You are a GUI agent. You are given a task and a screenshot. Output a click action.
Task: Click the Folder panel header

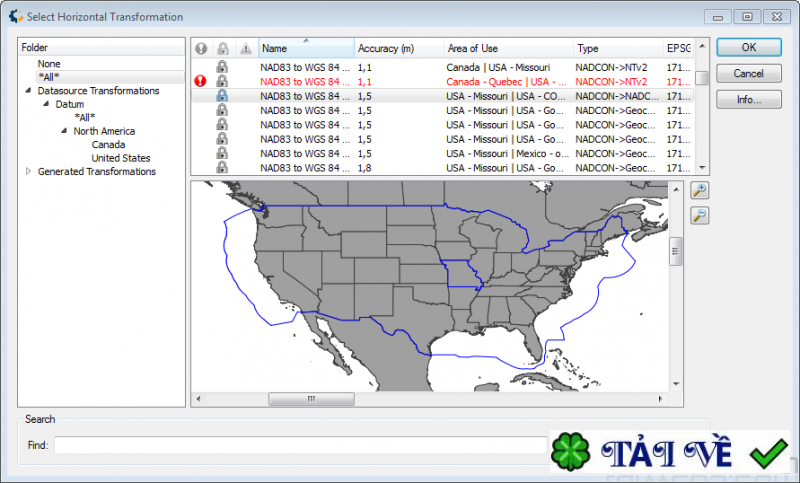pos(102,47)
